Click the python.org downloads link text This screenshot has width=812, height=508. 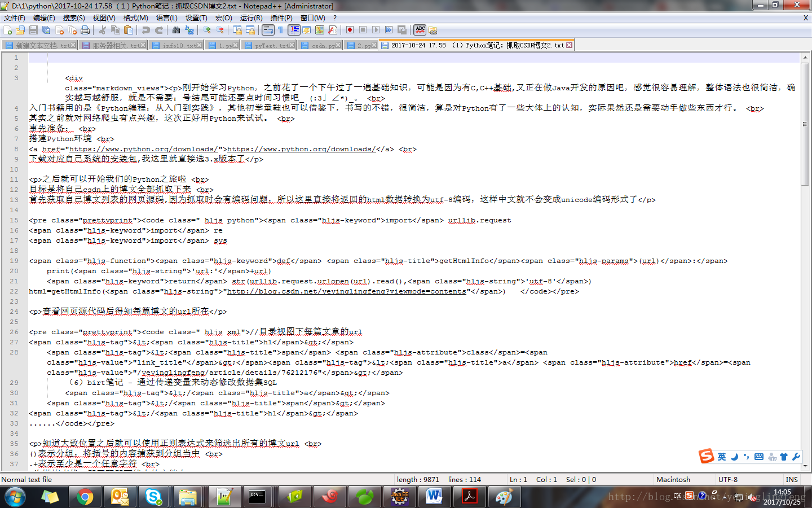click(x=301, y=149)
